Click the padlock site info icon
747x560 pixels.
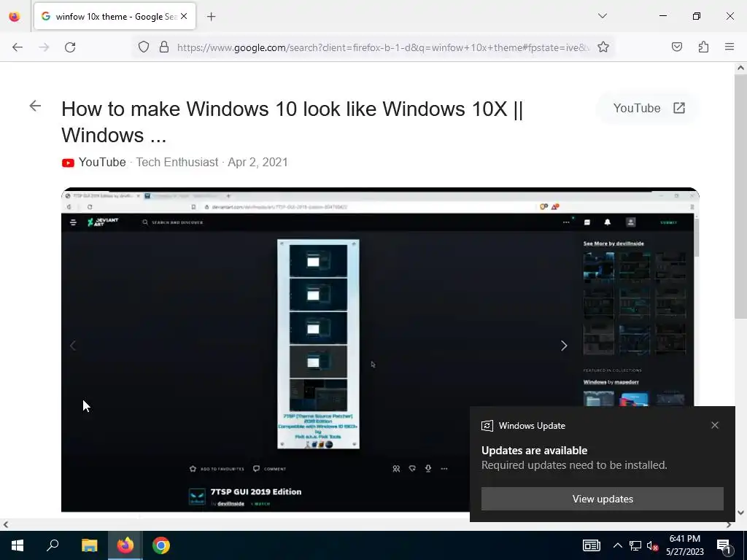click(164, 47)
